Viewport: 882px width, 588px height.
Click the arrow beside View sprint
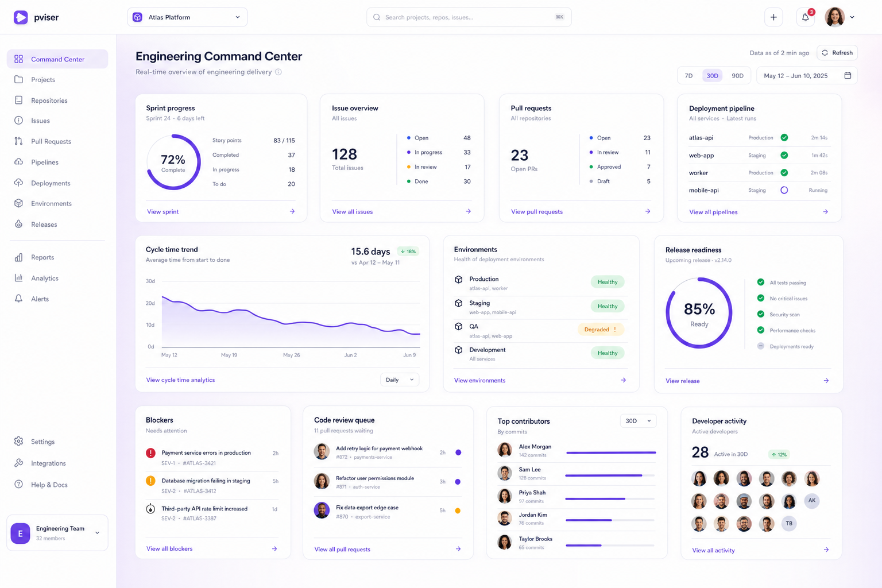tap(292, 211)
